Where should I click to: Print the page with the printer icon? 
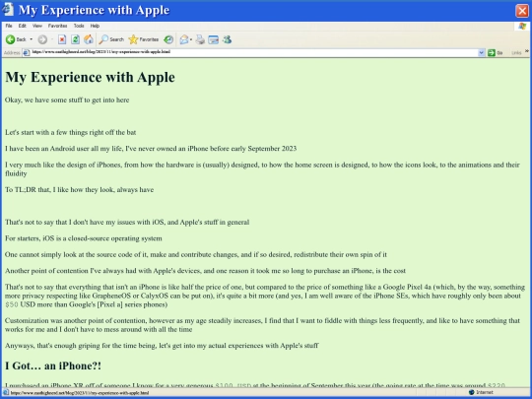tap(200, 39)
